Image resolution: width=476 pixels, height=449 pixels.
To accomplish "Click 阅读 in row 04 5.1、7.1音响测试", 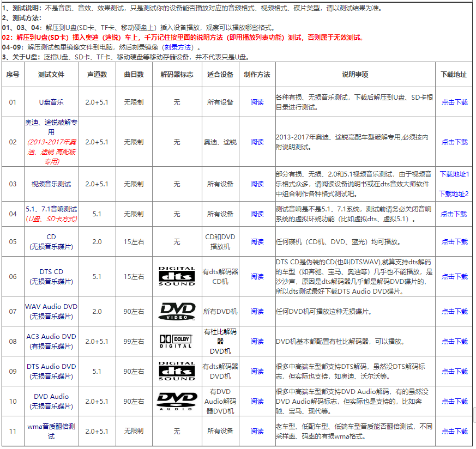I will (x=257, y=214).
